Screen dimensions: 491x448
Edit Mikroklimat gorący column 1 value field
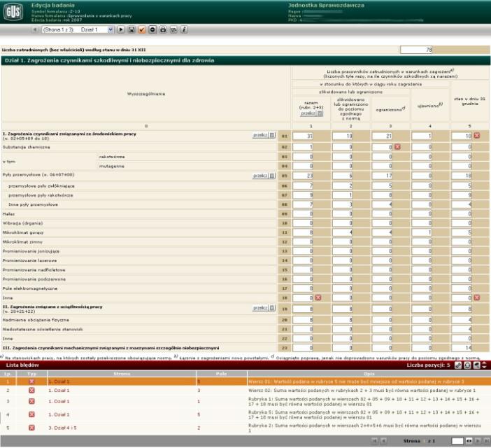pos(301,232)
